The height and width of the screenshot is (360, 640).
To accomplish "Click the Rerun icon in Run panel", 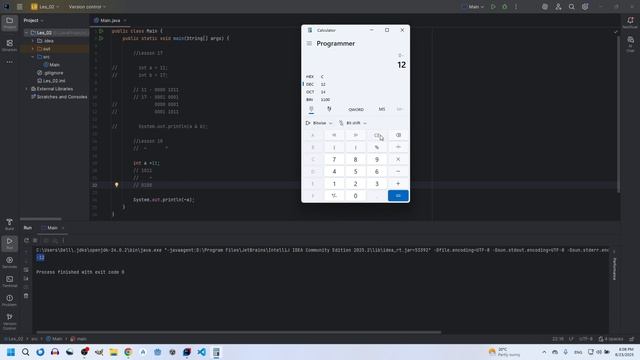I will click(27, 240).
